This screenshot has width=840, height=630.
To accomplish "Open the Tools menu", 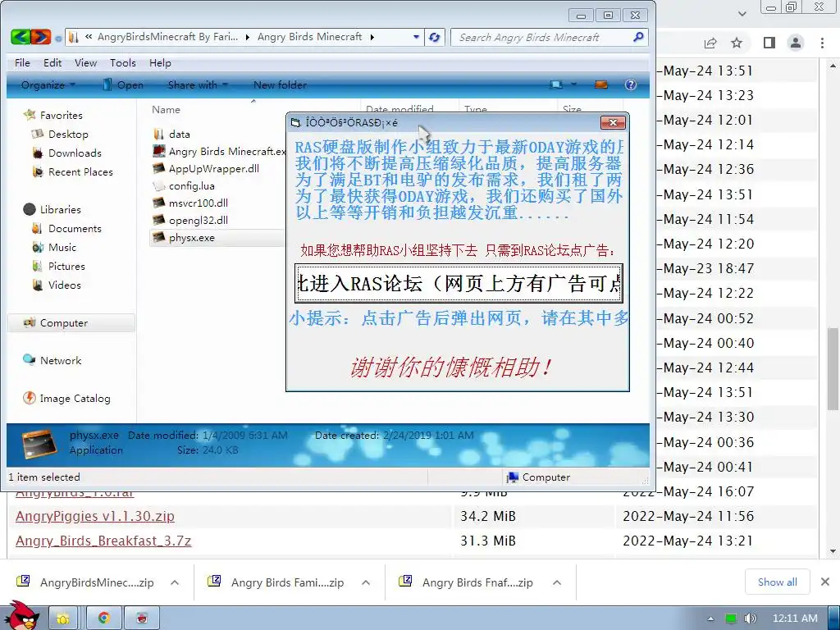I will [x=123, y=62].
